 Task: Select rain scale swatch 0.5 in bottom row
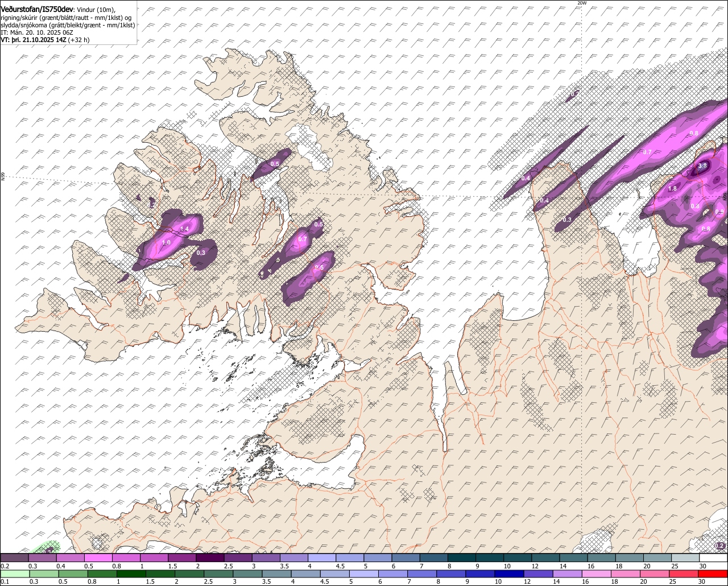pos(73,573)
